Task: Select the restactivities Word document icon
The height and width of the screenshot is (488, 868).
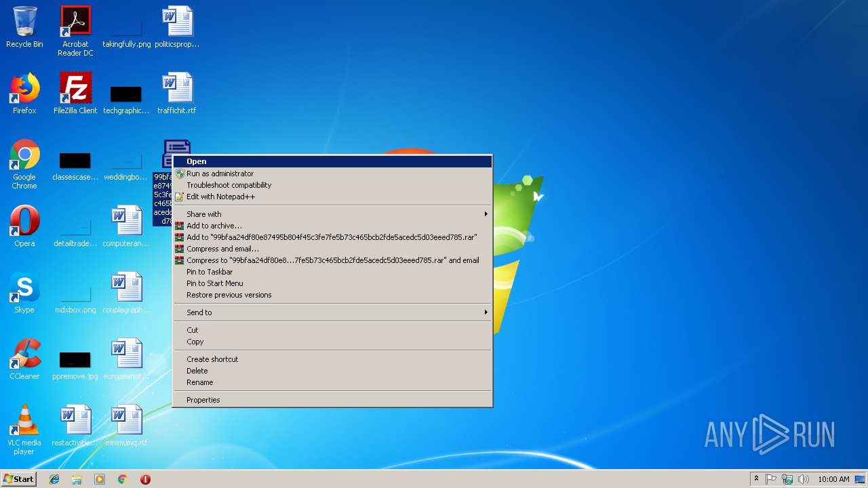Action: (75, 426)
